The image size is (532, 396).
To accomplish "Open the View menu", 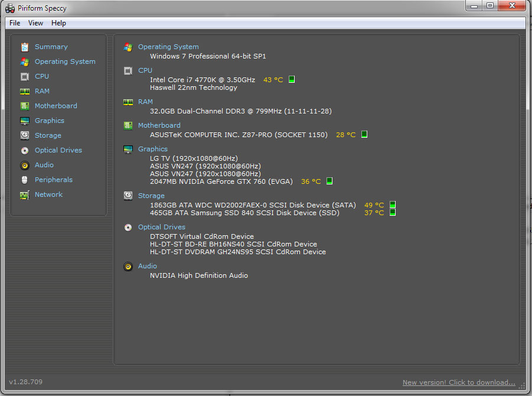I will pos(35,22).
